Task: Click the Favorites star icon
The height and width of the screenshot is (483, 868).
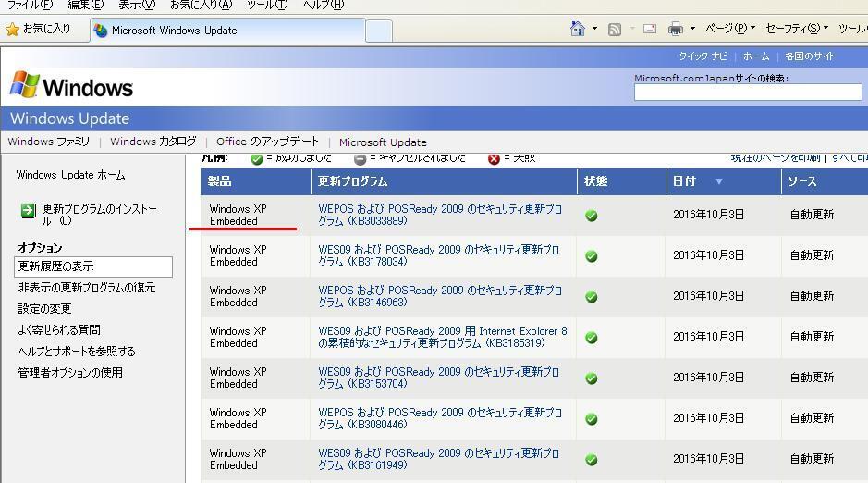Action: tap(12, 30)
